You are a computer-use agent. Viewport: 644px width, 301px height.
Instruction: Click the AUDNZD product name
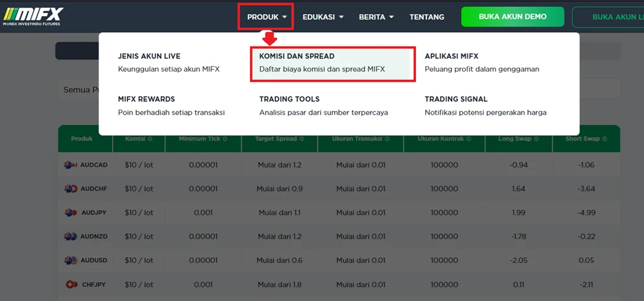click(93, 237)
